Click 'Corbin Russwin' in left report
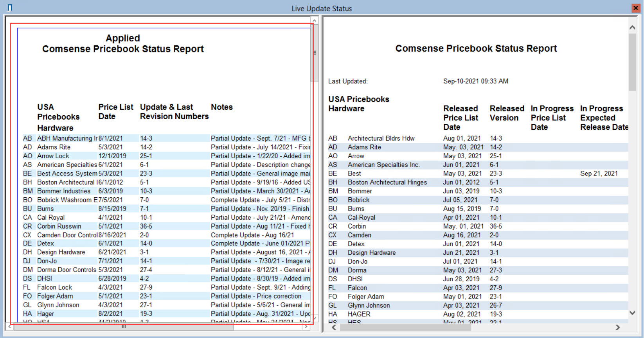 tap(59, 226)
